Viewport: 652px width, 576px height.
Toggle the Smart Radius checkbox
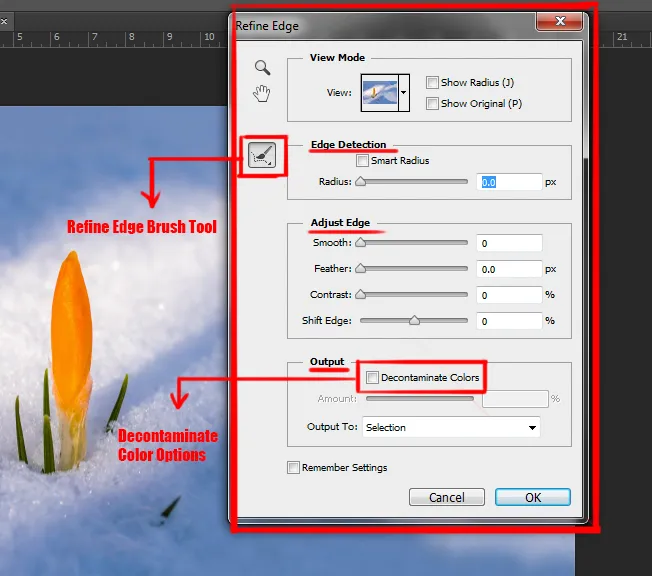362,161
